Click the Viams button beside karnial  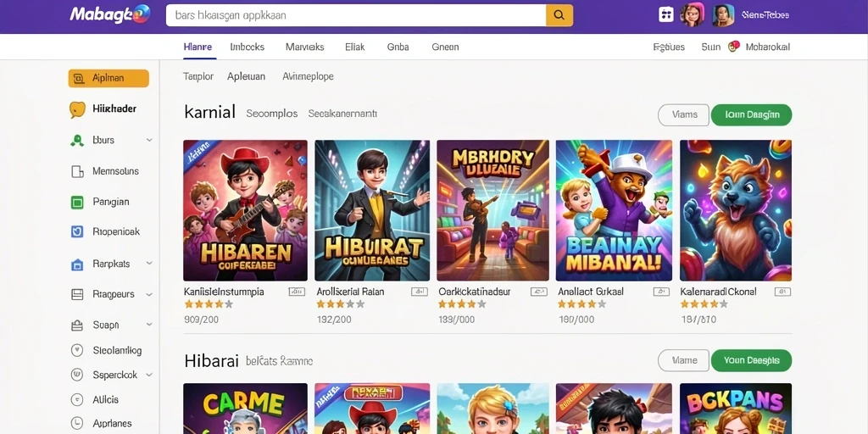(684, 114)
